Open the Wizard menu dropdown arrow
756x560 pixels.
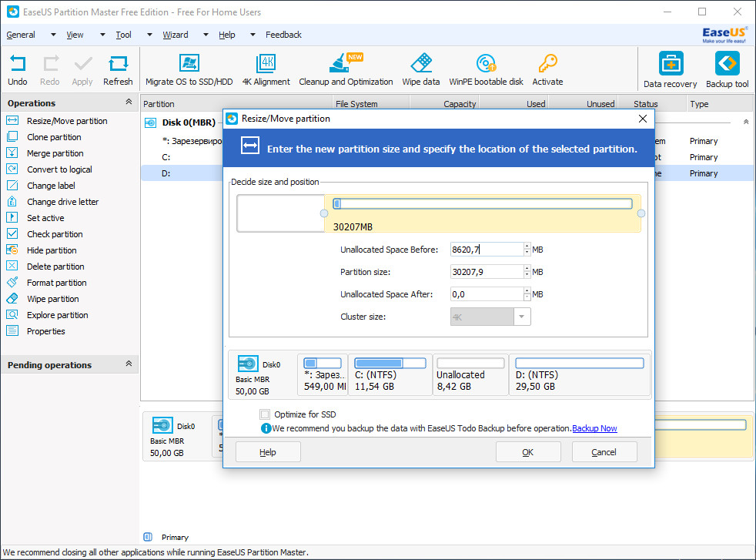point(206,35)
